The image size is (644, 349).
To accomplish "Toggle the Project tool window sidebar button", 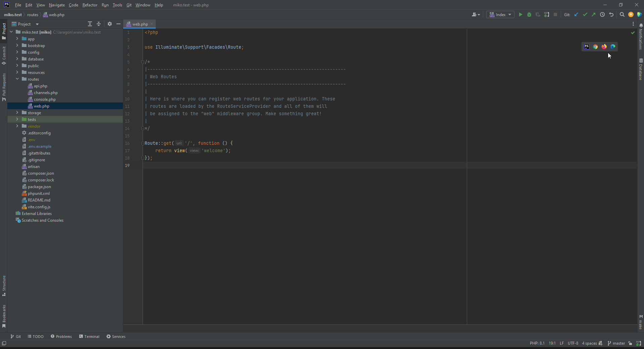I will [4, 31].
